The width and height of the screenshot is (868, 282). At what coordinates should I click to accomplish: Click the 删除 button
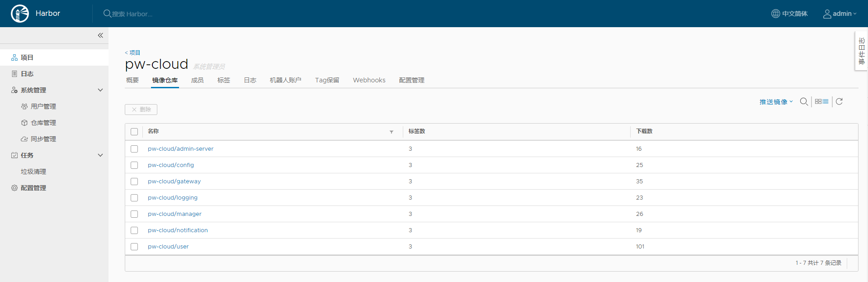pyautogui.click(x=141, y=110)
